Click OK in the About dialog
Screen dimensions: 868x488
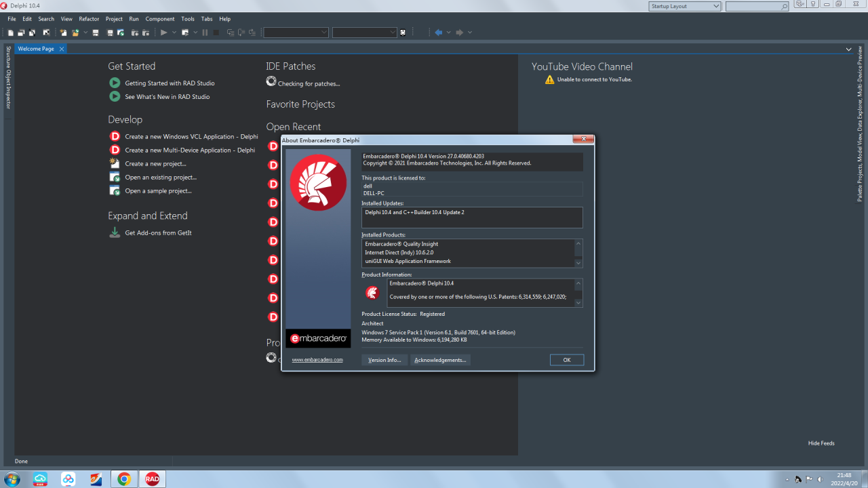pyautogui.click(x=567, y=360)
